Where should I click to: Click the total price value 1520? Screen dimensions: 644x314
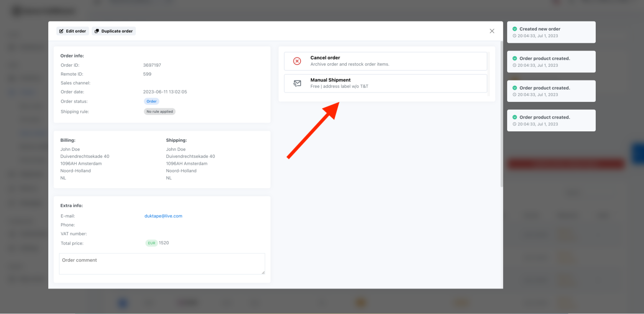click(164, 243)
